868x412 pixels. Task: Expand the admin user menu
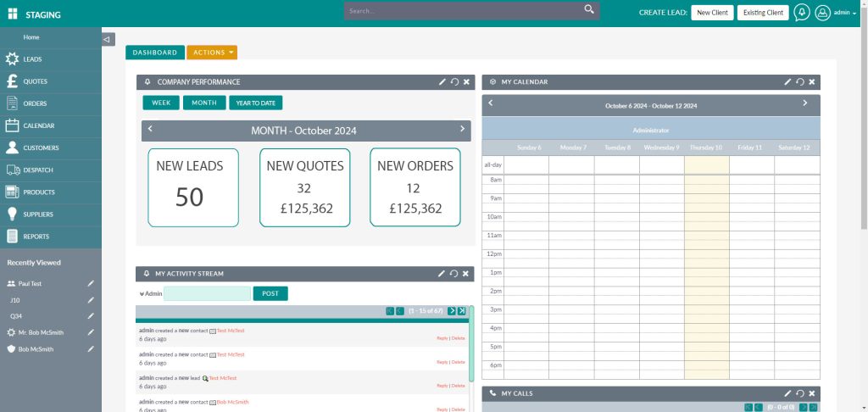coord(844,13)
